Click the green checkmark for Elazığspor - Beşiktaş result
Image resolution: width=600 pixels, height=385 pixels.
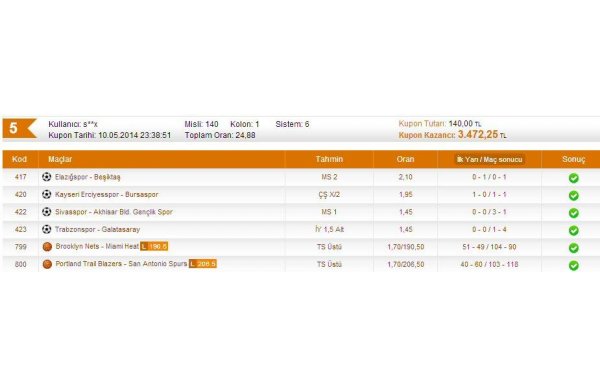pyautogui.click(x=574, y=178)
